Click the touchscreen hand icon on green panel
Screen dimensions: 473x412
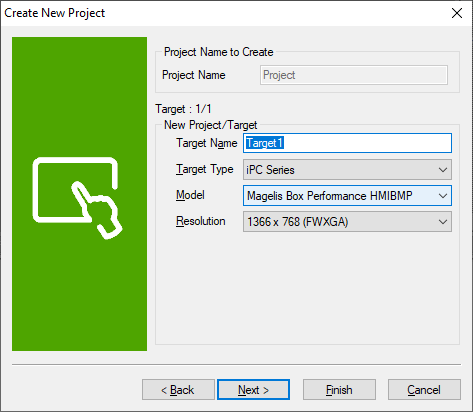[78, 198]
